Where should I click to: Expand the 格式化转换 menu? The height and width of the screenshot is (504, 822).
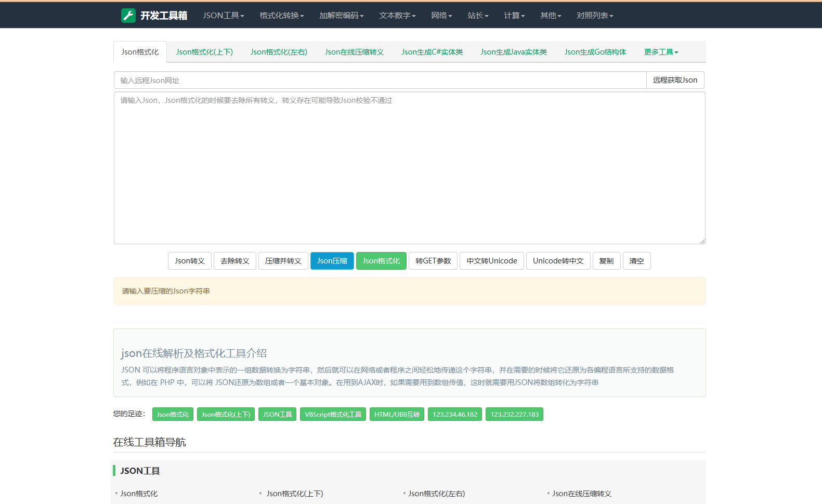point(282,16)
